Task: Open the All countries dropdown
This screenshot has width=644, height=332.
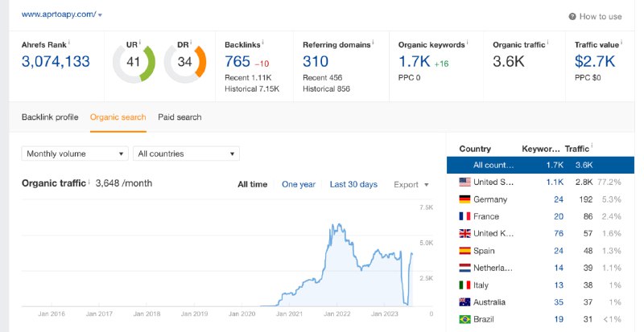Action: click(x=186, y=154)
